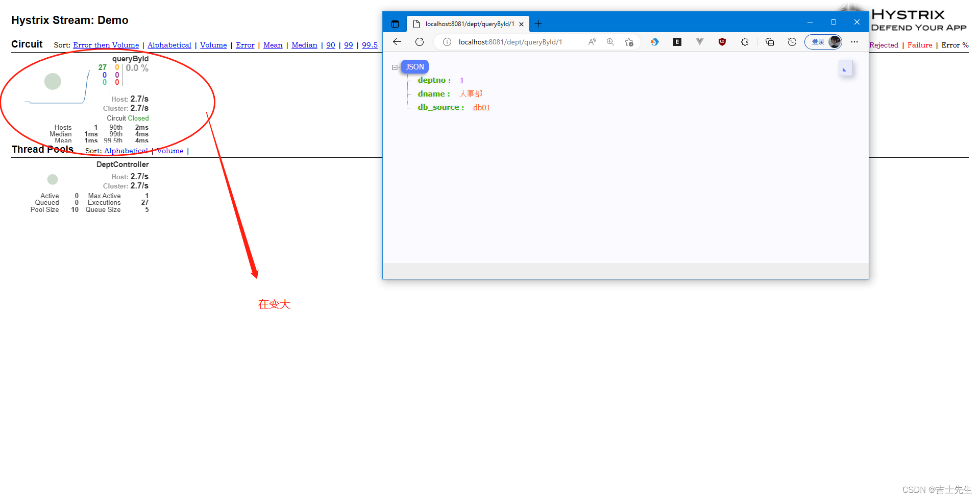View site information icon in address bar
Screen dimensions: 980x499
point(447,42)
